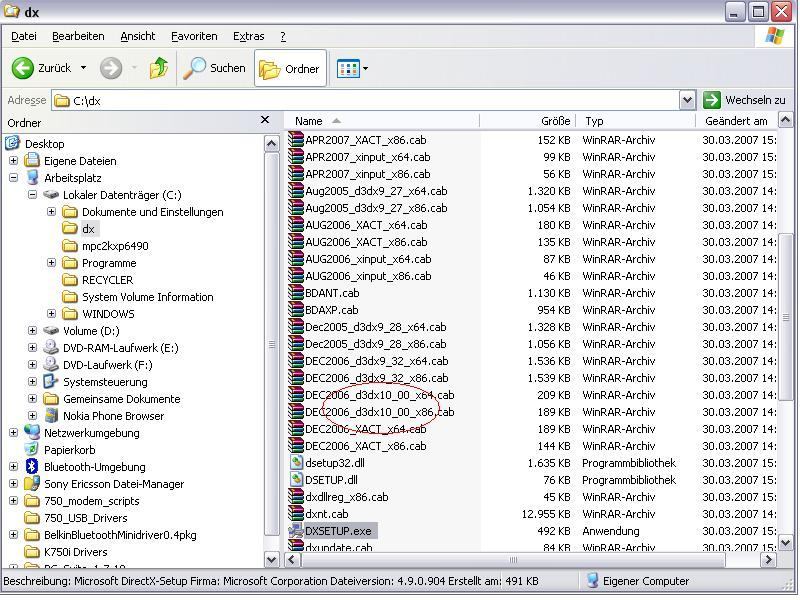Expand the Eigene Dateien tree node
800x600 pixels.
point(14,161)
